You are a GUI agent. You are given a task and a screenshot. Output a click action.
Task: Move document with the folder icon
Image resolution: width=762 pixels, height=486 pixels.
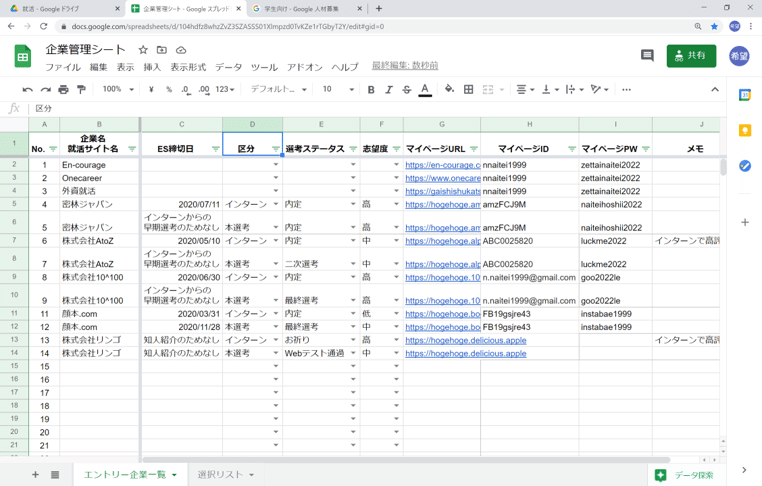[161, 50]
